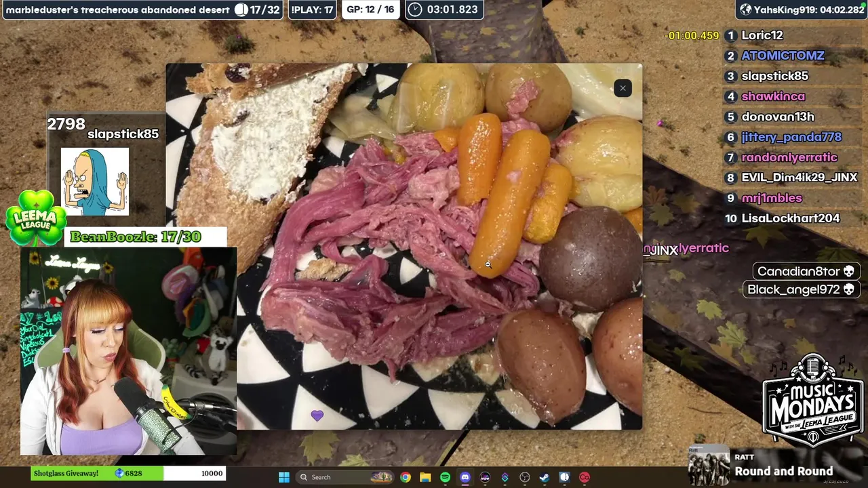
Task: Click the slapstick85 name beside the score
Action: point(123,134)
